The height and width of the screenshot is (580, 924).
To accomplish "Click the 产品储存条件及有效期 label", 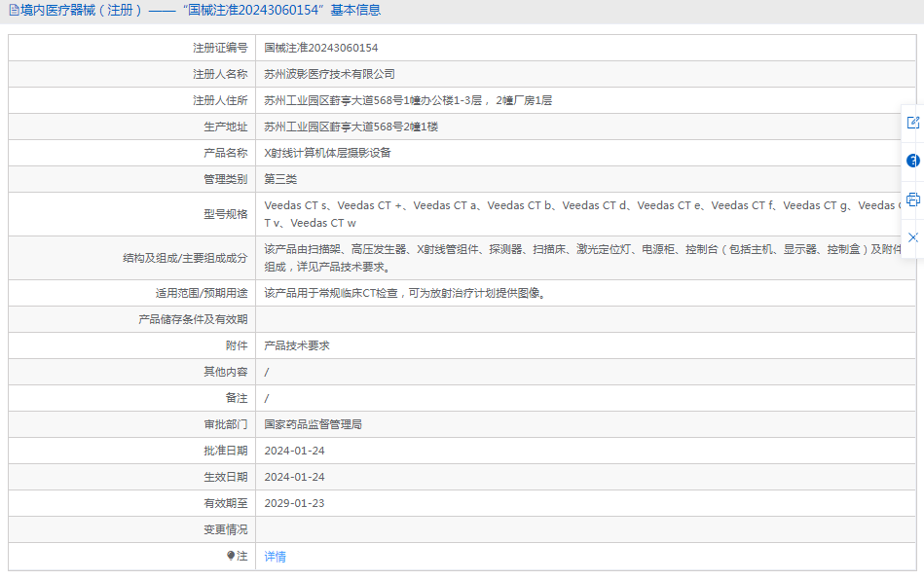I will tap(194, 319).
